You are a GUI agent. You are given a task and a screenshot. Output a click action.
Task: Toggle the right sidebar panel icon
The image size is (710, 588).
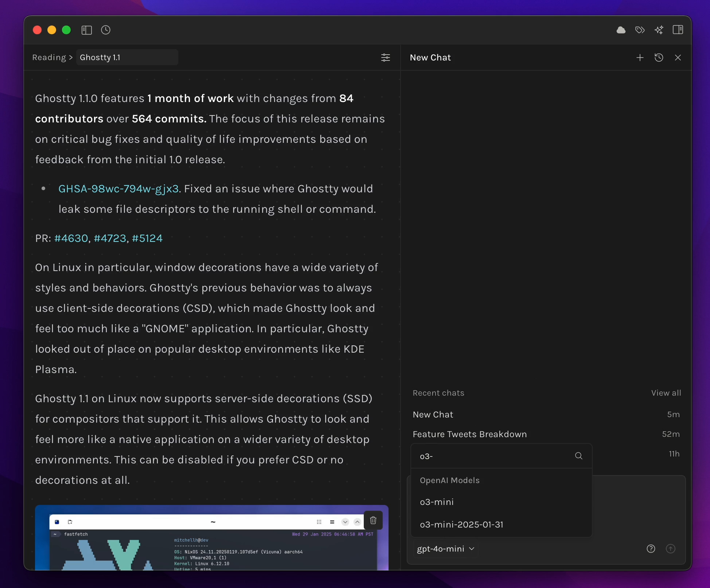tap(678, 30)
